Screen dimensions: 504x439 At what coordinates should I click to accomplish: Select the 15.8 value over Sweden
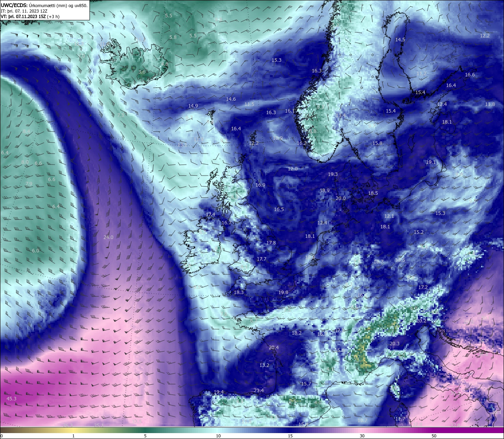(377, 143)
